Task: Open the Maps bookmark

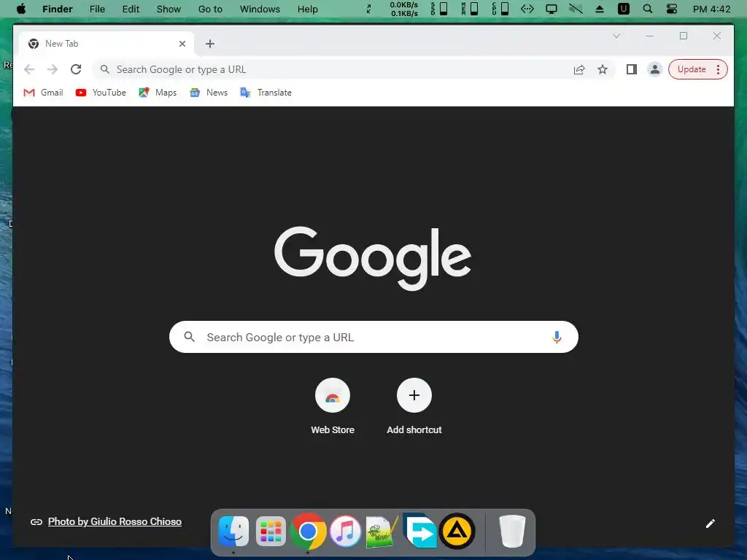Action: click(158, 93)
